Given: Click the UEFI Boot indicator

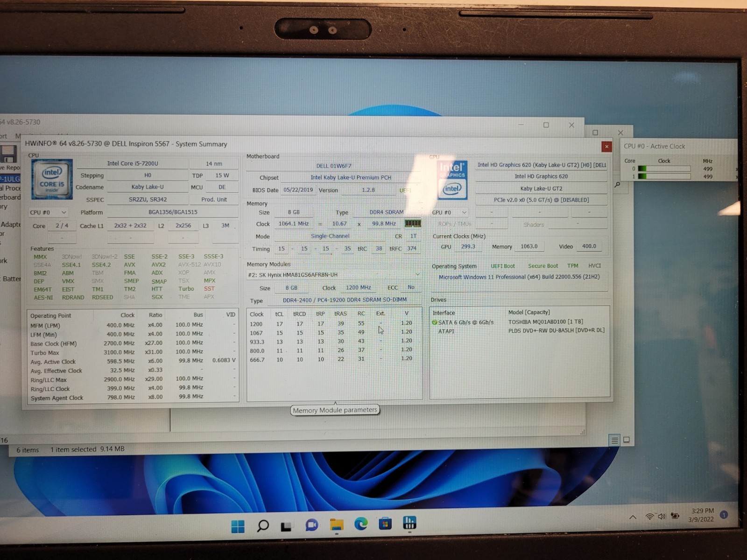Looking at the screenshot, I should [x=502, y=266].
